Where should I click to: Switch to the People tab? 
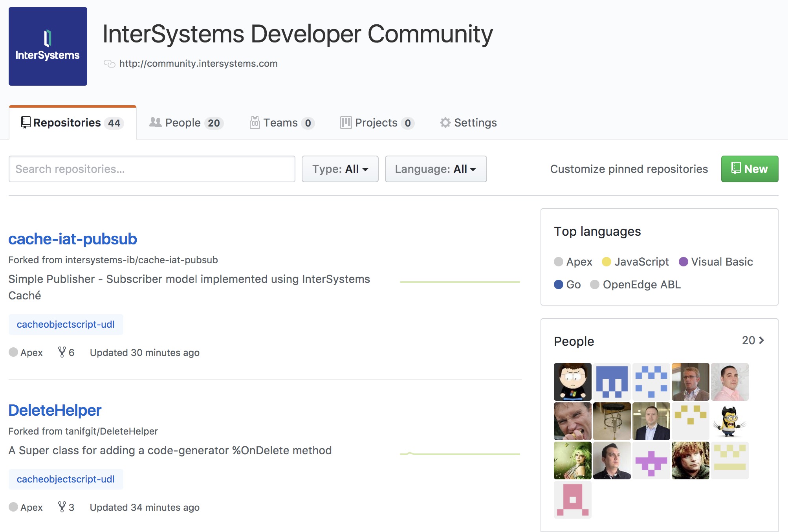[186, 123]
